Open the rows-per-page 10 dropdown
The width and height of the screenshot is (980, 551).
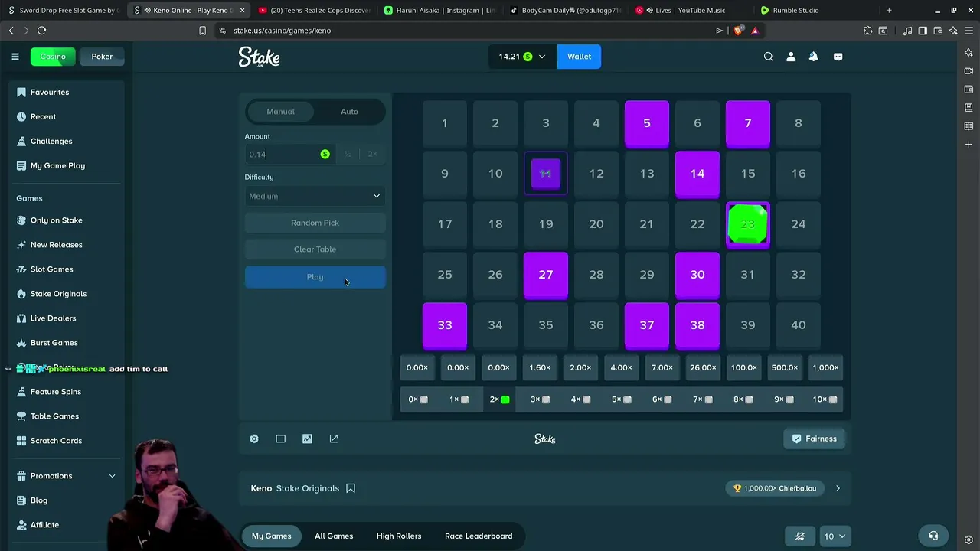pyautogui.click(x=834, y=536)
